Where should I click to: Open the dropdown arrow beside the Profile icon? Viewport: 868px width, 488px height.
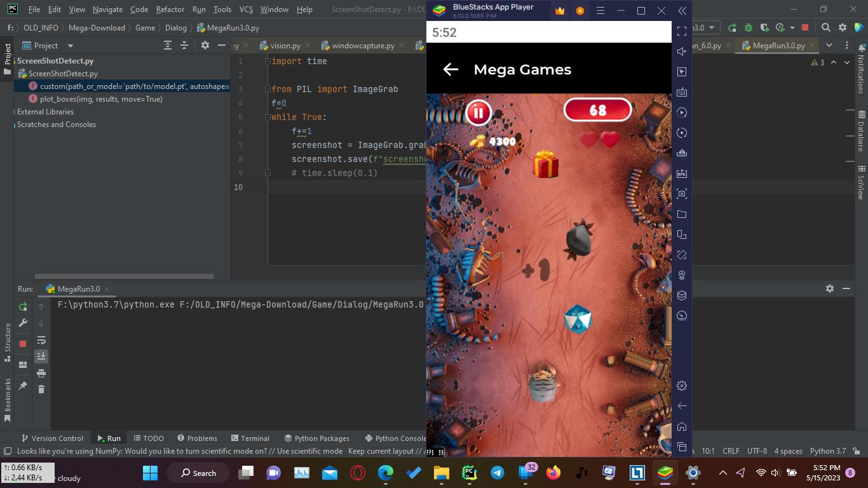(792, 28)
